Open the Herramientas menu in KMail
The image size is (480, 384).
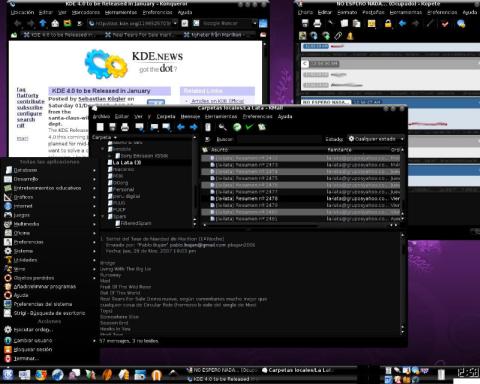221,116
